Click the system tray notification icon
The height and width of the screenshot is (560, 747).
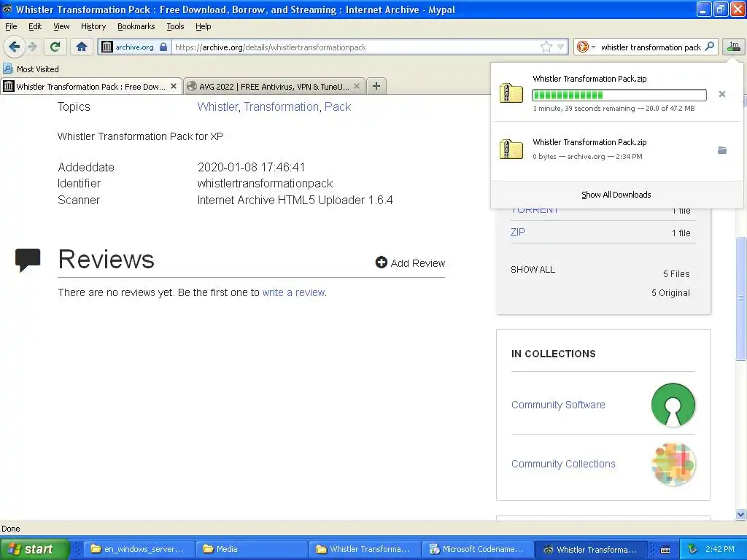tap(693, 549)
